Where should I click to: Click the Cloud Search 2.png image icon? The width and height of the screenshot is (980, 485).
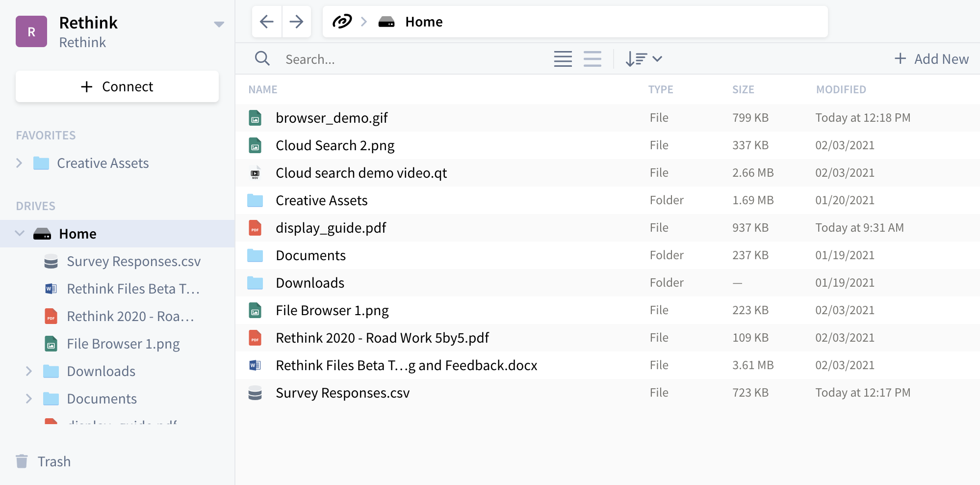tap(255, 145)
